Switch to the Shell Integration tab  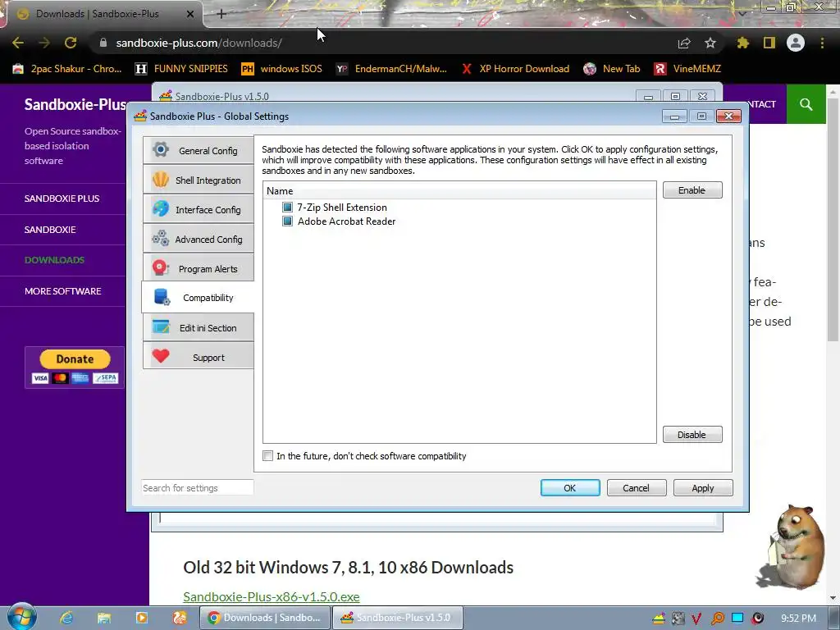point(198,180)
